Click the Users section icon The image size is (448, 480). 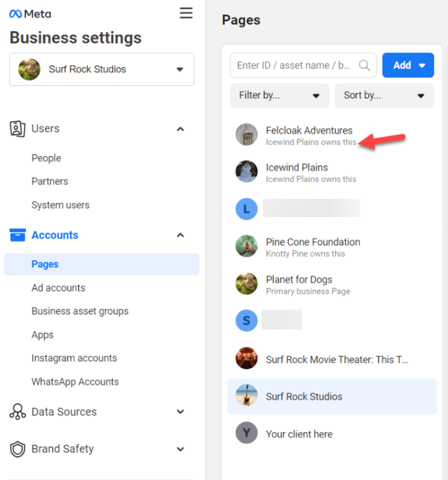(x=17, y=129)
